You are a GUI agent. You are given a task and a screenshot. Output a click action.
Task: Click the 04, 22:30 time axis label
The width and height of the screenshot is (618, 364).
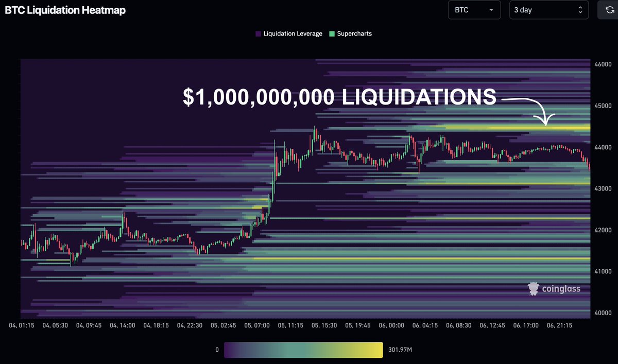coord(190,325)
